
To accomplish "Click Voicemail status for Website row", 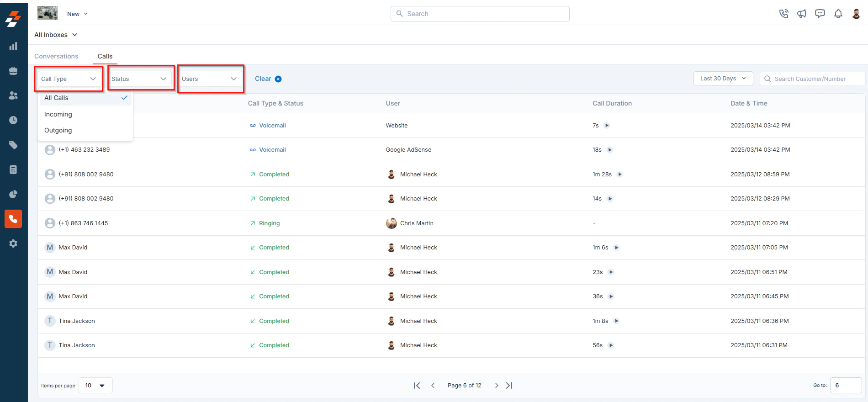I will 268,126.
